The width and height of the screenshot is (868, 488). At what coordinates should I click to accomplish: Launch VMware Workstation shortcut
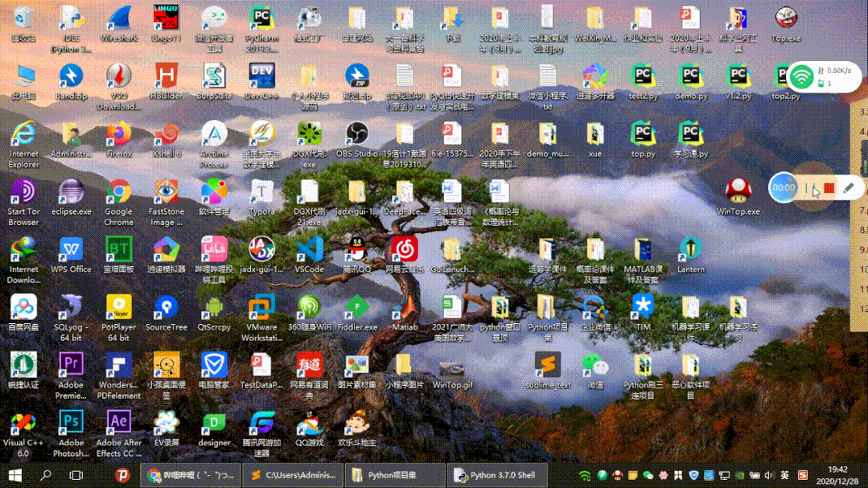tap(261, 318)
